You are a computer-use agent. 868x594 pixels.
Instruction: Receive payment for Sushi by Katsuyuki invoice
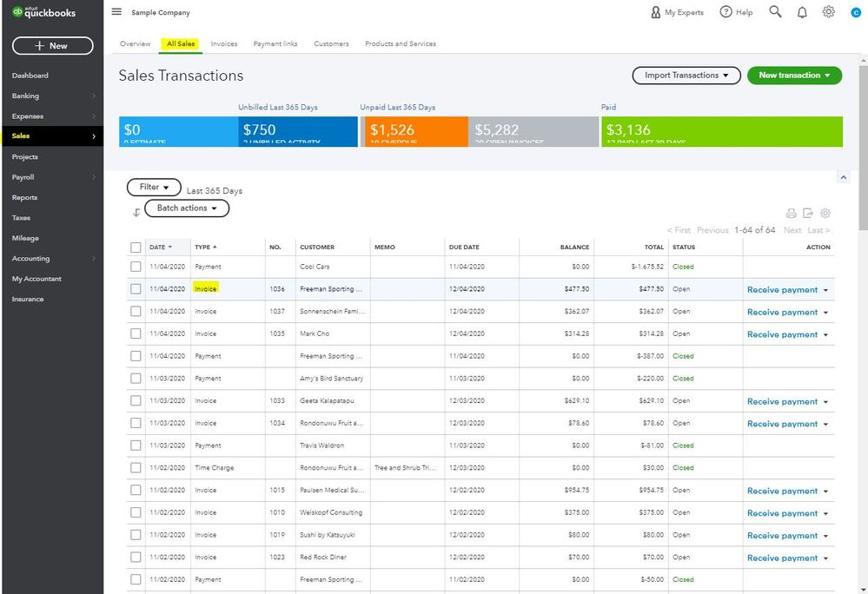782,536
